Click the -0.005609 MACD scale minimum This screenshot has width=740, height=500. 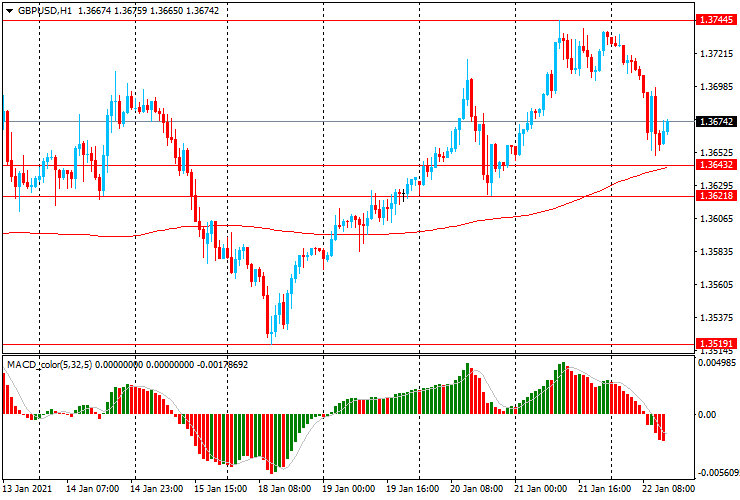[x=718, y=474]
